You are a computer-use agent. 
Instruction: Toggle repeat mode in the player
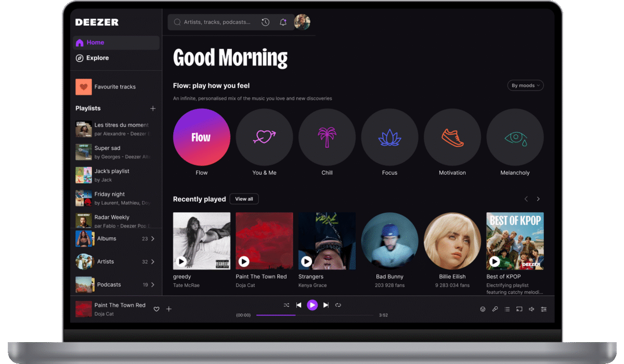pyautogui.click(x=338, y=305)
